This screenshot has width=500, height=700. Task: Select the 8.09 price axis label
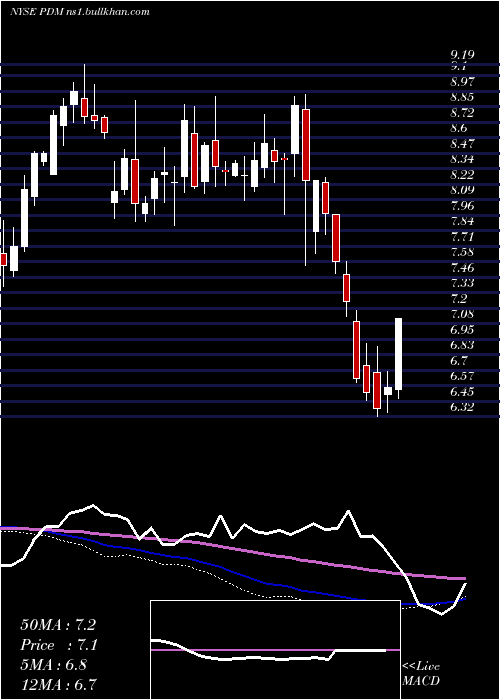tap(462, 191)
